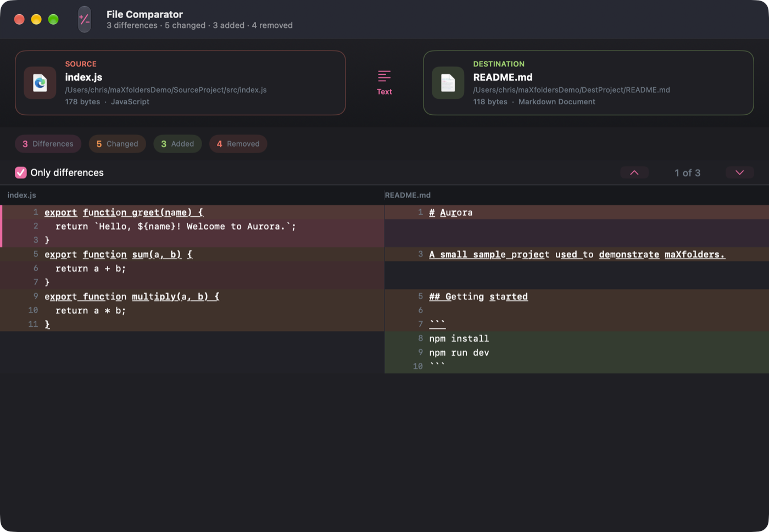Click the green zoom window button
This screenshot has width=769, height=532.
(x=53, y=19)
